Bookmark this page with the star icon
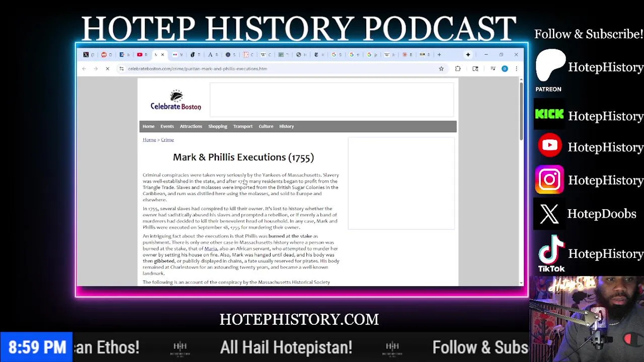Image resolution: width=644 pixels, height=362 pixels. click(x=441, y=69)
